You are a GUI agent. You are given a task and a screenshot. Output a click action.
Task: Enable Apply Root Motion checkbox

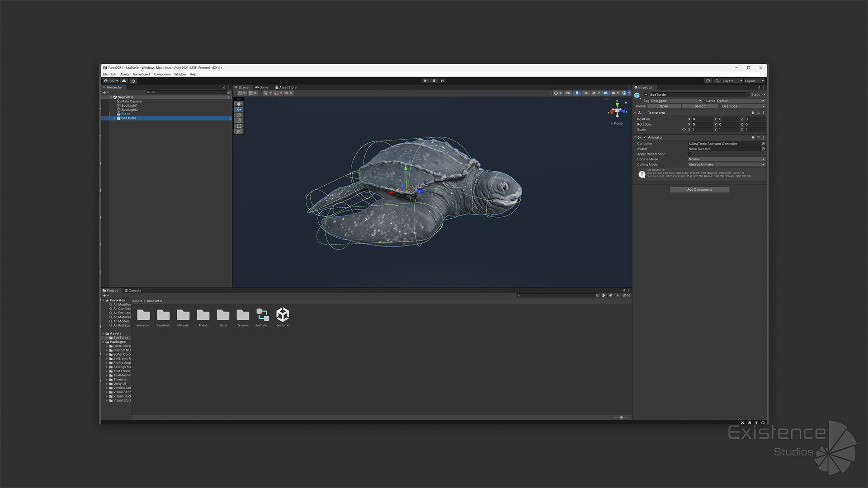point(689,154)
